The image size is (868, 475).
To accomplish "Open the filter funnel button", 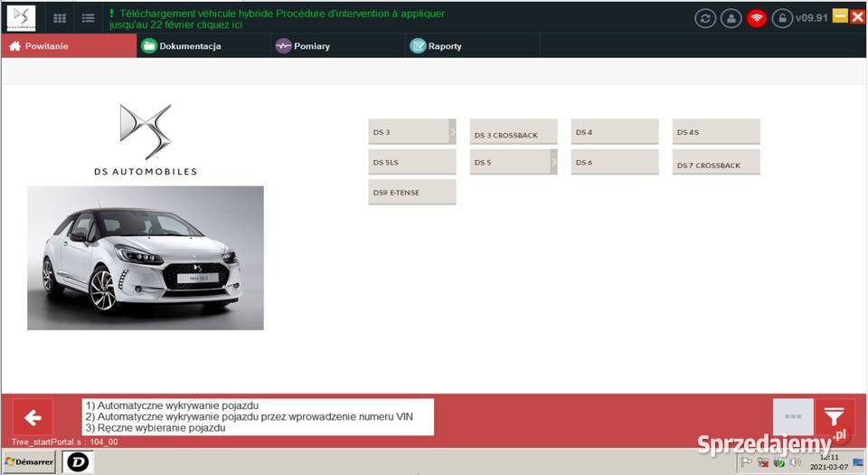I will (x=835, y=416).
